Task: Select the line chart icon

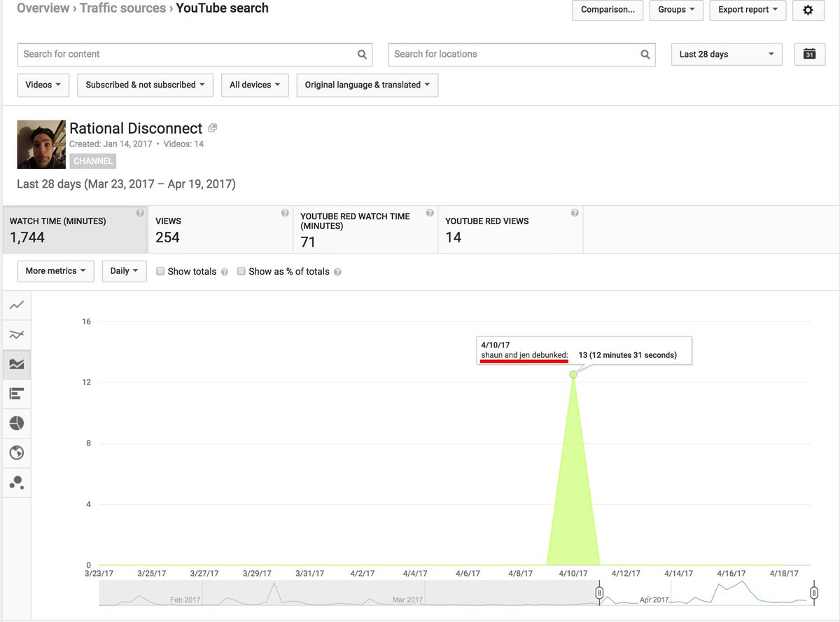Action: coord(16,305)
